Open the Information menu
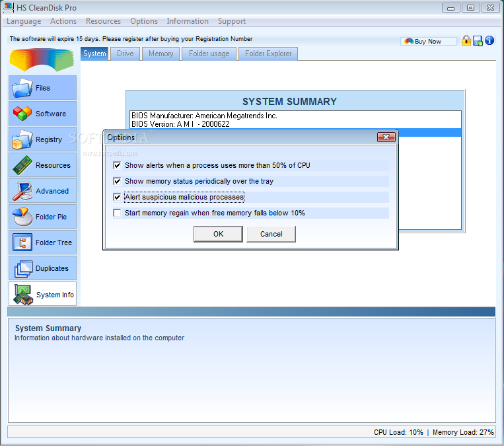This screenshot has width=504, height=446. pos(188,21)
